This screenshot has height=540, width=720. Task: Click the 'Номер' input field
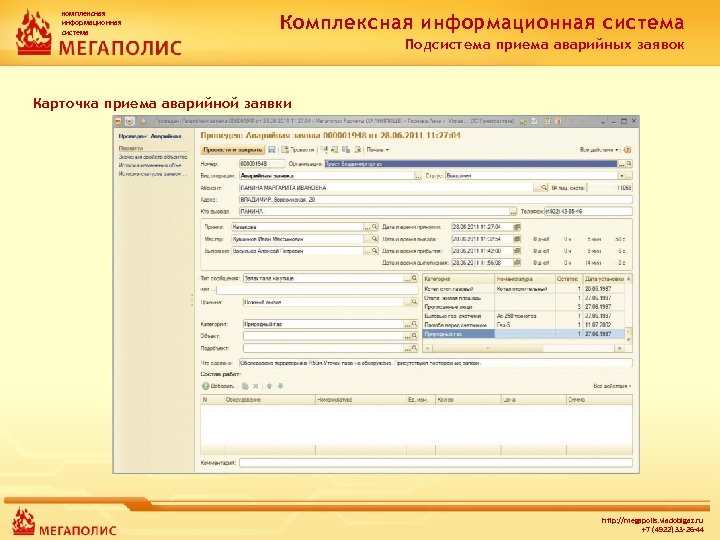[x=262, y=164]
